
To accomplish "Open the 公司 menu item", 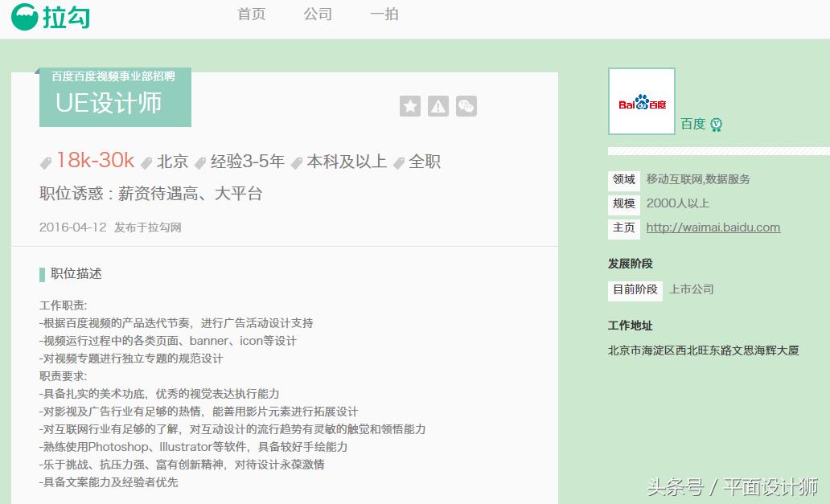I will click(x=317, y=14).
